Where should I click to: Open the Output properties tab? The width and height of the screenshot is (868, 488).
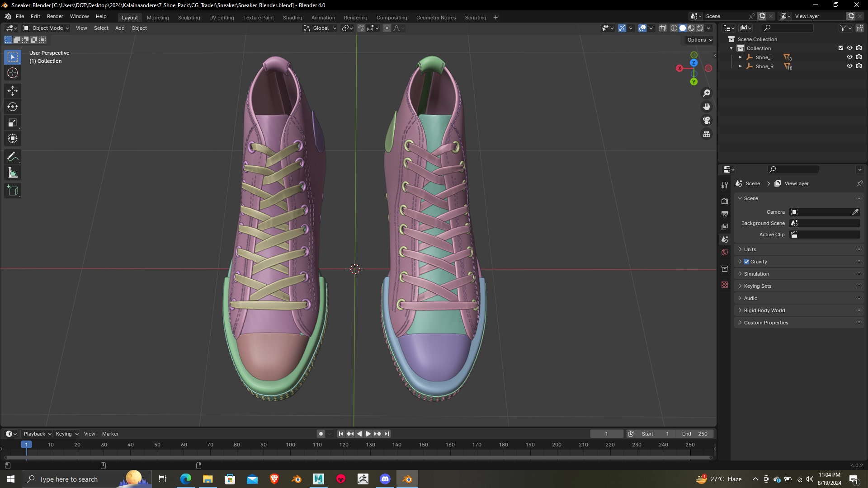(x=725, y=214)
